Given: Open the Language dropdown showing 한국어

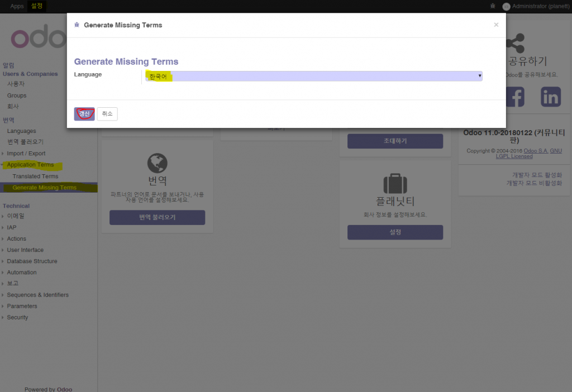Looking at the screenshot, I should [314, 76].
